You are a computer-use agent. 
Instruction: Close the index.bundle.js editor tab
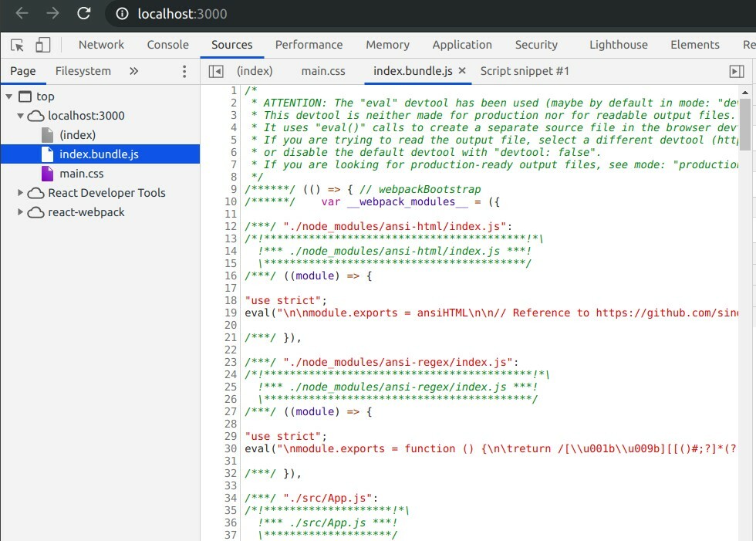(x=462, y=71)
